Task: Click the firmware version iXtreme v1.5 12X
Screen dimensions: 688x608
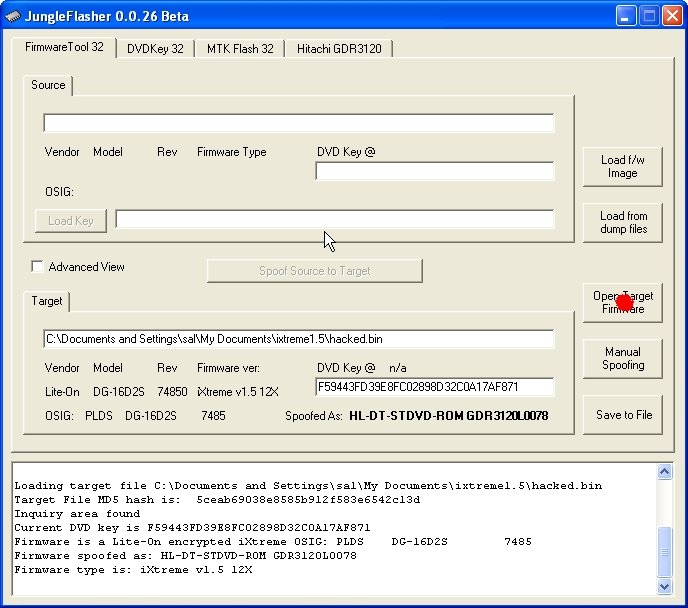Action: [237, 392]
